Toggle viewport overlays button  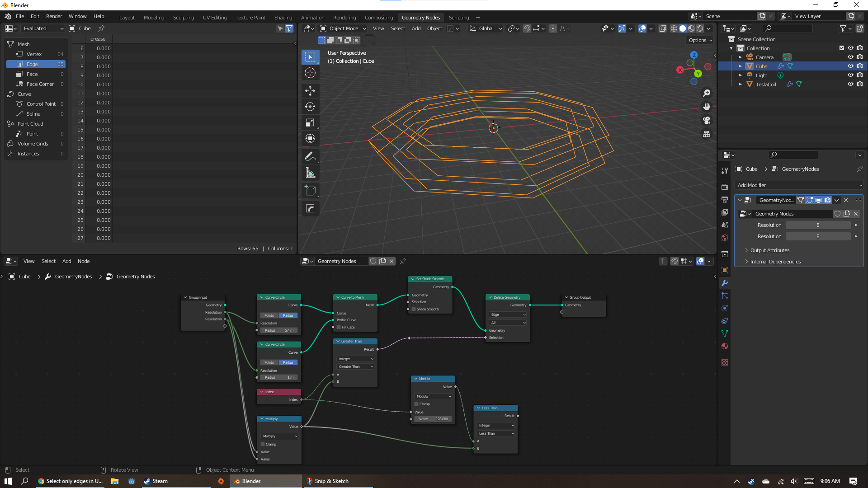click(x=642, y=28)
